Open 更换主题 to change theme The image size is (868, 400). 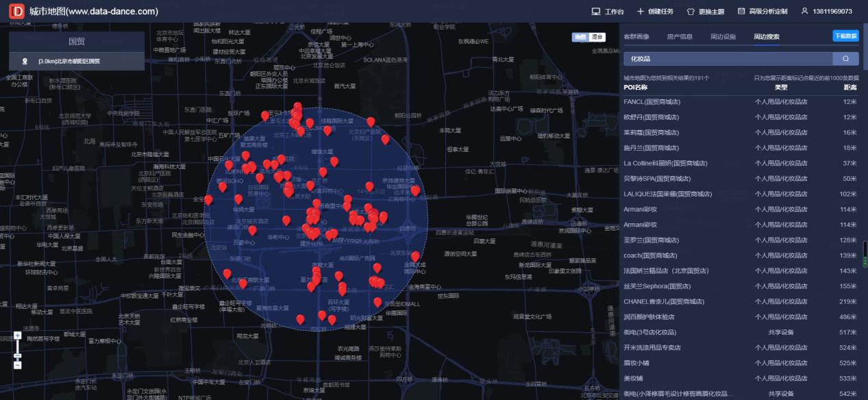[711, 12]
